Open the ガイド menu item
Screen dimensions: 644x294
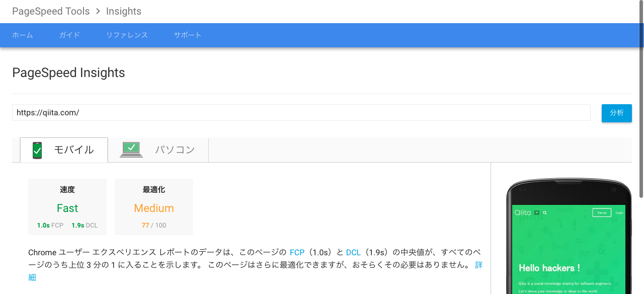[69, 35]
